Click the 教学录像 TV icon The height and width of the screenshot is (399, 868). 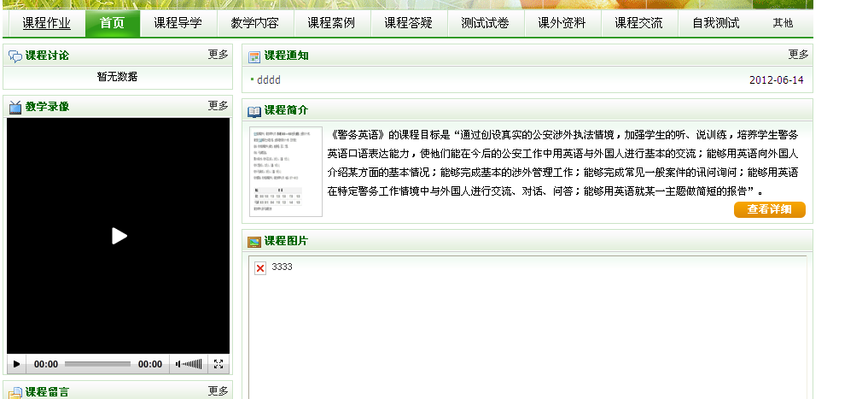pos(15,107)
